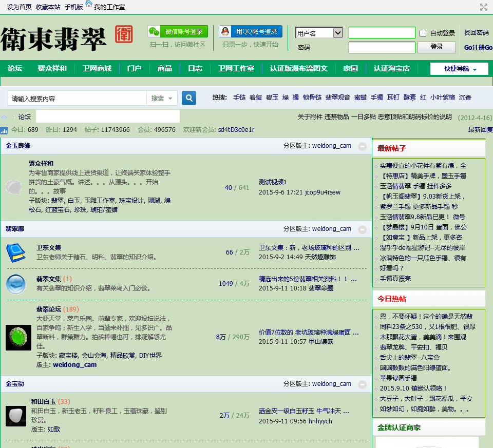
Task: Expand the 快捷导航 dropdown menu
Action: (459, 69)
